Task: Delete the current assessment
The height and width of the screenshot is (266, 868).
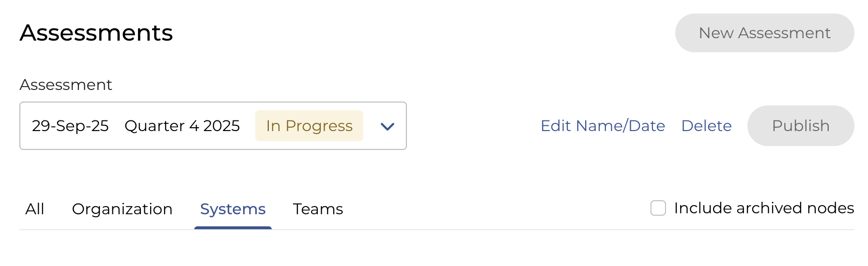Action: [706, 126]
